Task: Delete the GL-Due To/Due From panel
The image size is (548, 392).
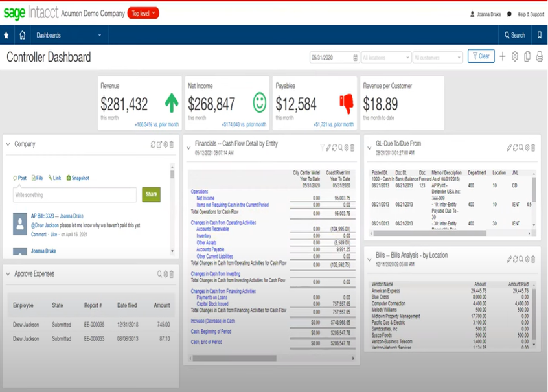Action: coord(533,148)
